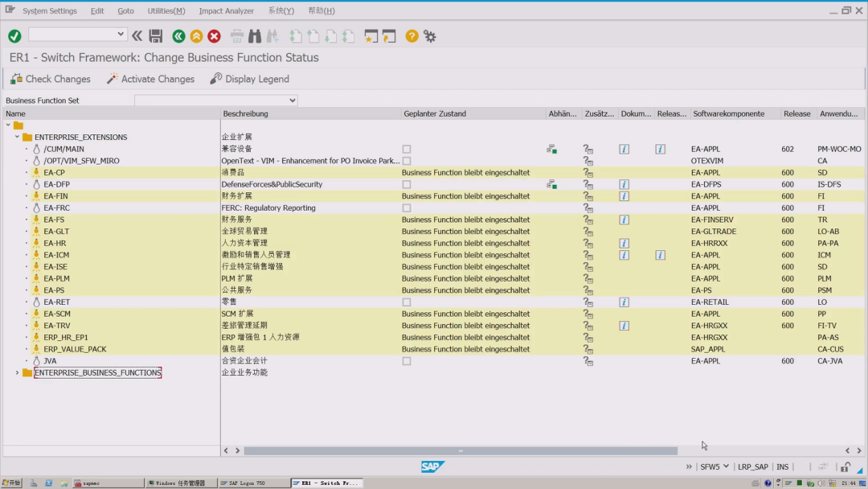This screenshot has width=868, height=489.
Task: Click left scroll arrow under description column
Action: tap(226, 450)
